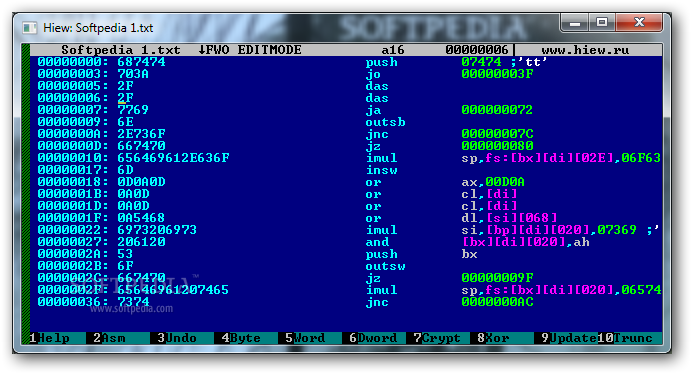Click the insw mnemonic
Viewport: 692px width, 374px height.
382,170
